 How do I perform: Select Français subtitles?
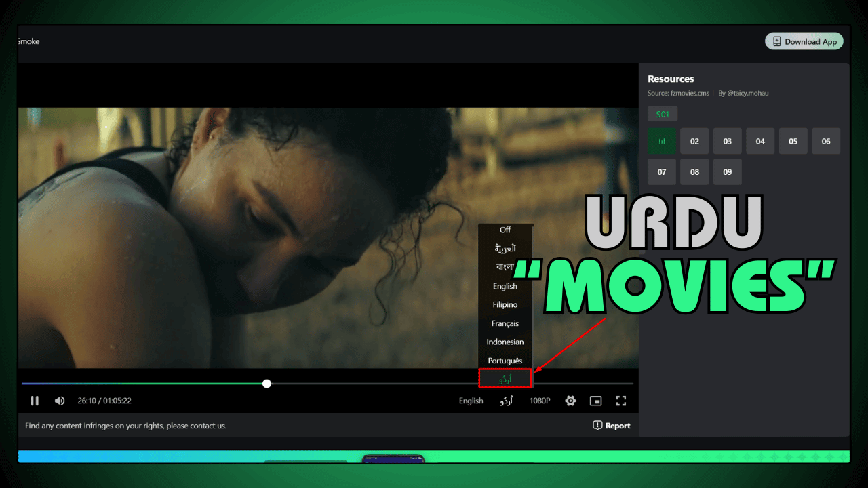[x=505, y=323]
